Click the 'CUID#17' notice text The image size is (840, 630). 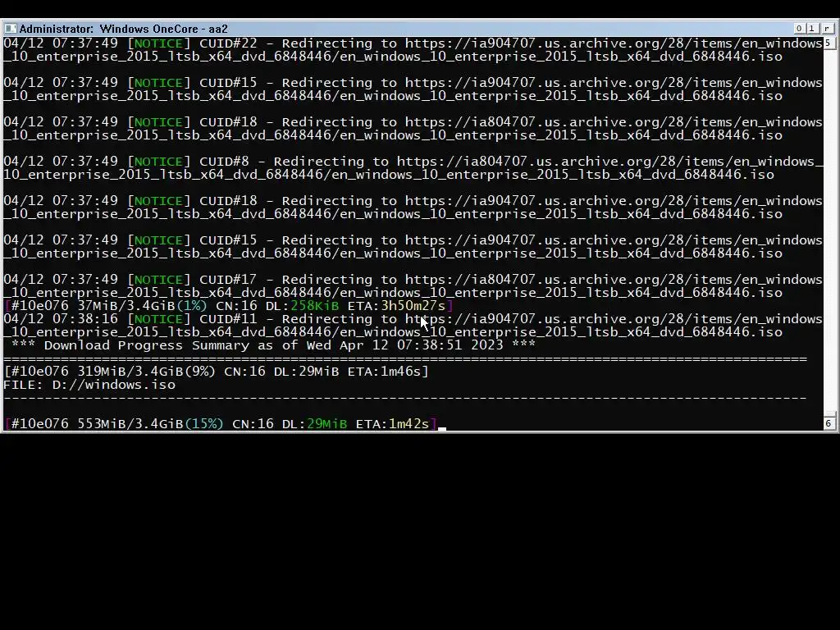pos(228,279)
